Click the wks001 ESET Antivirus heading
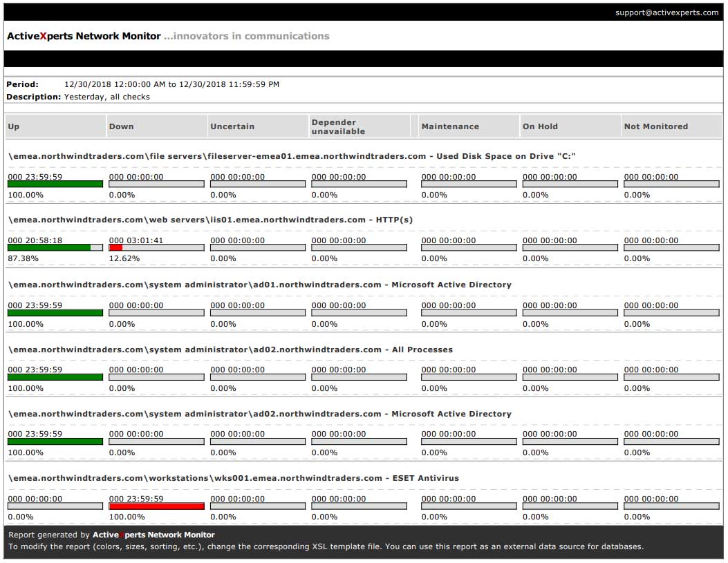Viewport: 728px width, 563px height. [233, 478]
